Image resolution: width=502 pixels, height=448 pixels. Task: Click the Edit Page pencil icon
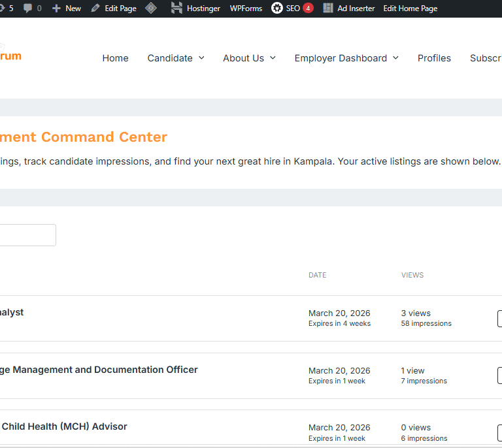click(x=95, y=8)
